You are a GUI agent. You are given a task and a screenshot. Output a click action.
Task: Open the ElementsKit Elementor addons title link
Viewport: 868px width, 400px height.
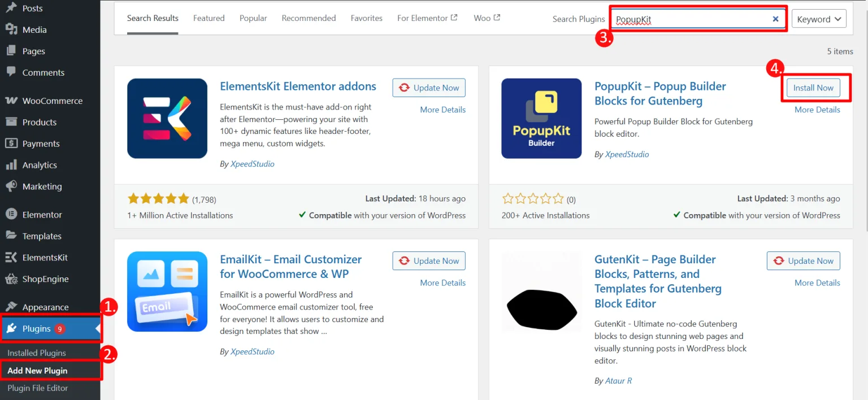pos(298,86)
